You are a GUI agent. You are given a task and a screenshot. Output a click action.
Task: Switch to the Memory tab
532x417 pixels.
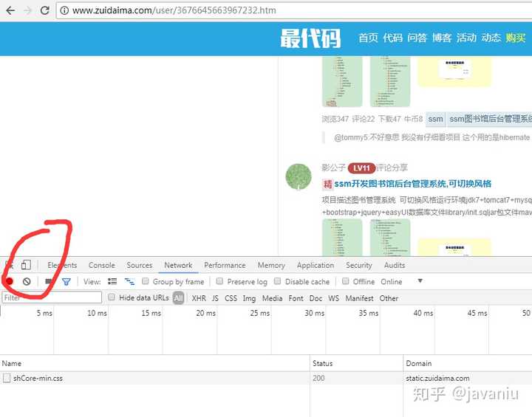click(271, 265)
